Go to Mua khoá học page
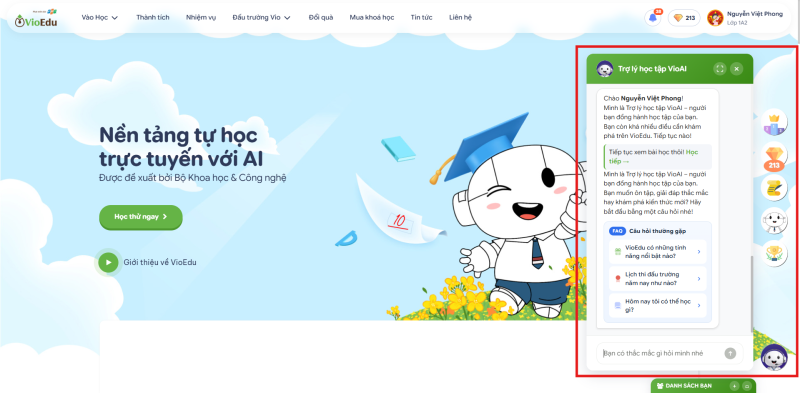 [x=372, y=17]
